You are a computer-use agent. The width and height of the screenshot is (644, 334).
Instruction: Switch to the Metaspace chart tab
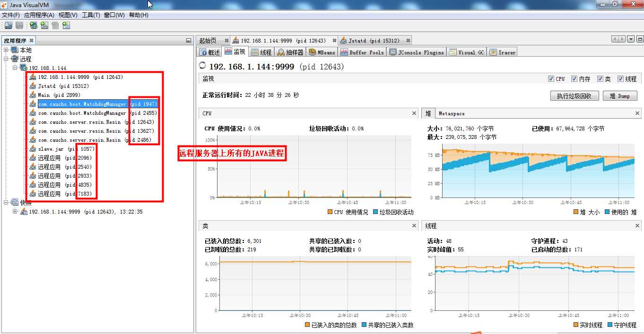click(452, 113)
